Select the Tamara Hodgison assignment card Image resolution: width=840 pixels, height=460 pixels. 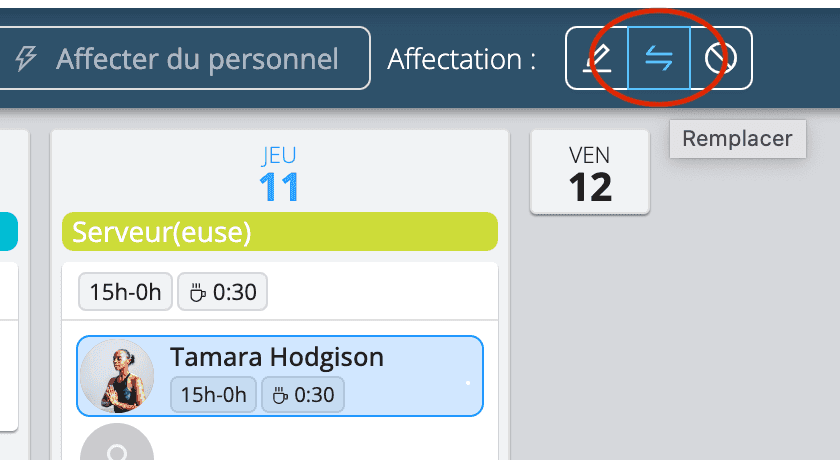coord(280,376)
